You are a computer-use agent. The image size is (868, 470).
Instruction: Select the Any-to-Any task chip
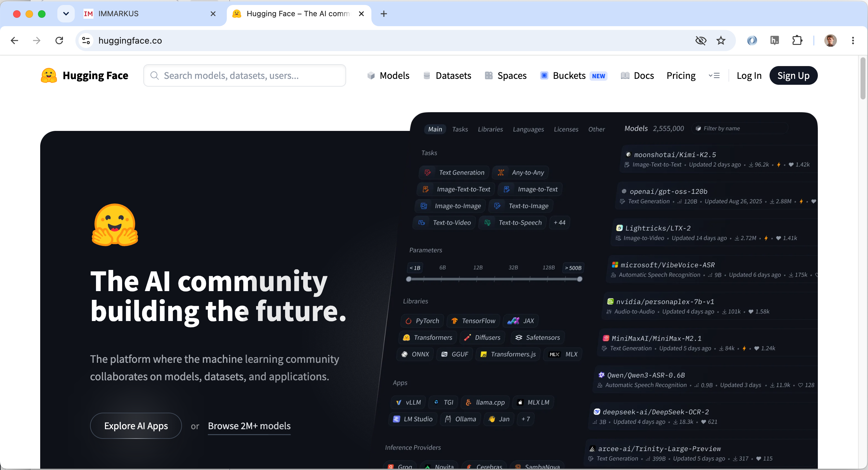(x=520, y=172)
